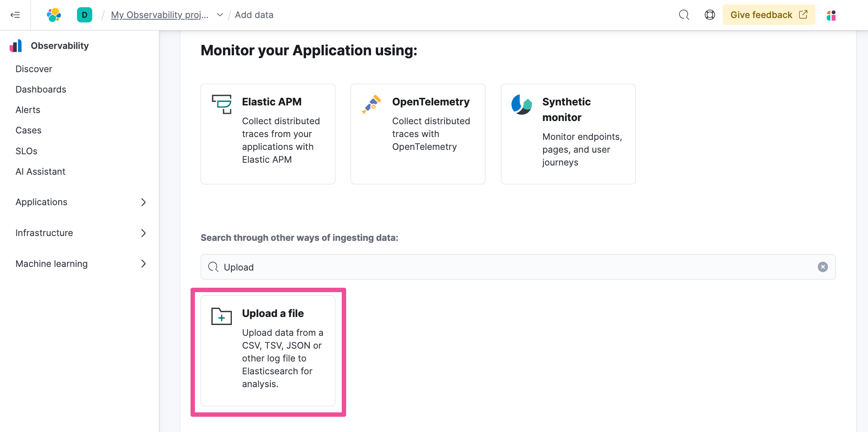Open the help lifebuoy icon
The image size is (868, 432).
point(710,15)
